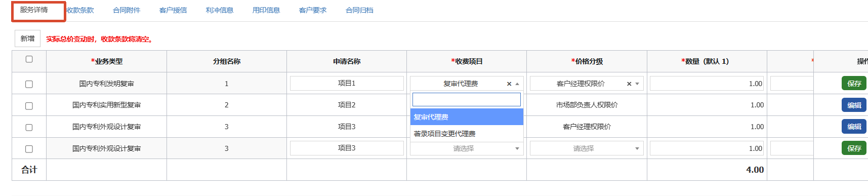Open the 用印信息 tab
This screenshot has height=196, width=868.
point(266,10)
